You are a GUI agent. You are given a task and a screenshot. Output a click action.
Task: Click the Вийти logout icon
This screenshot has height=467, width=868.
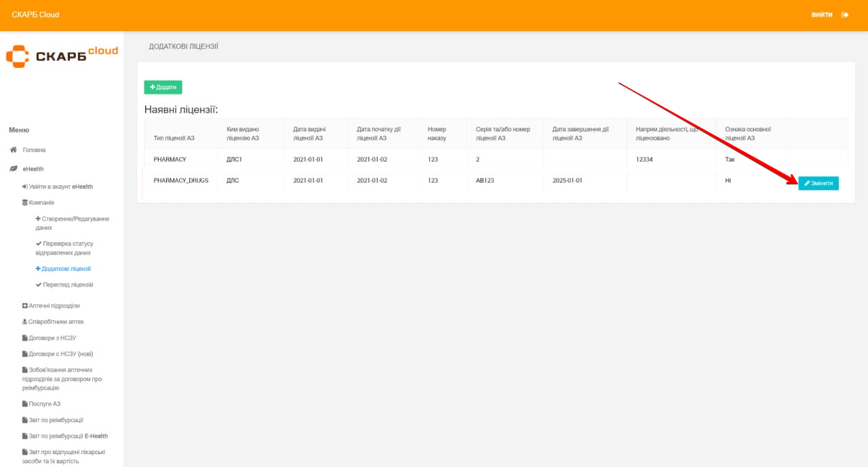click(x=845, y=15)
